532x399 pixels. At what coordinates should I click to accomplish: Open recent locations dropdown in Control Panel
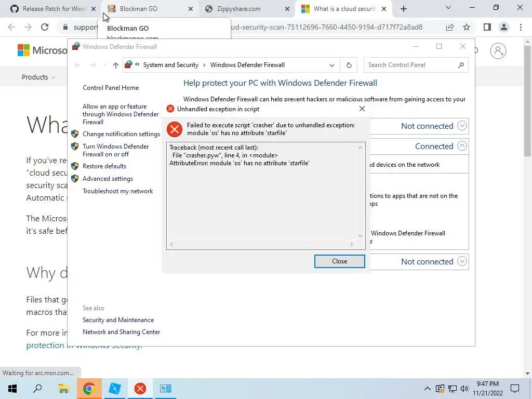[x=105, y=65]
